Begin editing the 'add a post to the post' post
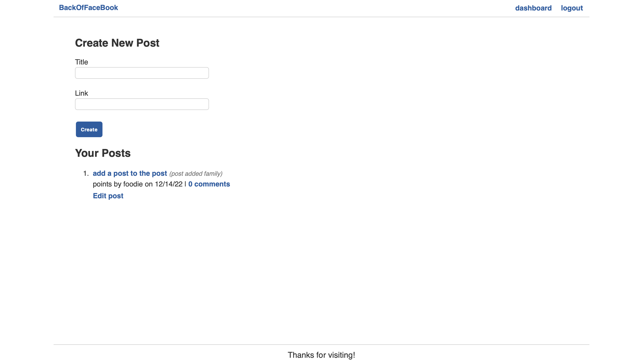Viewport: 643px width, 364px height. click(108, 196)
